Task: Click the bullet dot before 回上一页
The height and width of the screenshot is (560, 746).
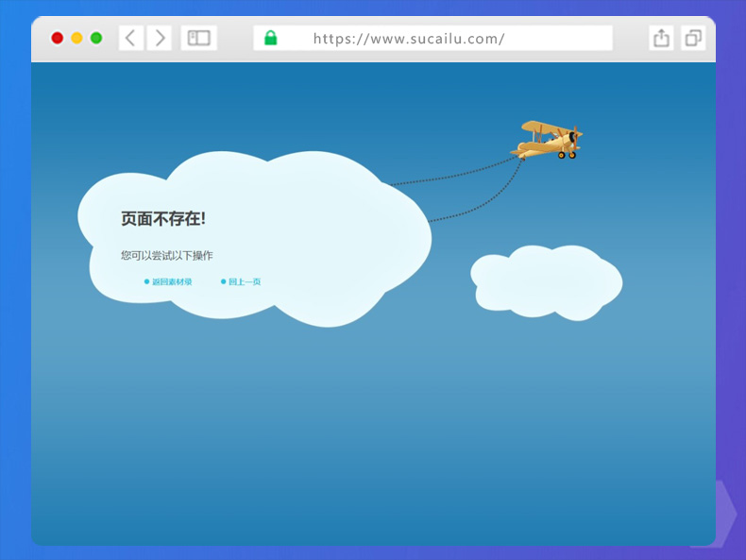Action: click(224, 281)
